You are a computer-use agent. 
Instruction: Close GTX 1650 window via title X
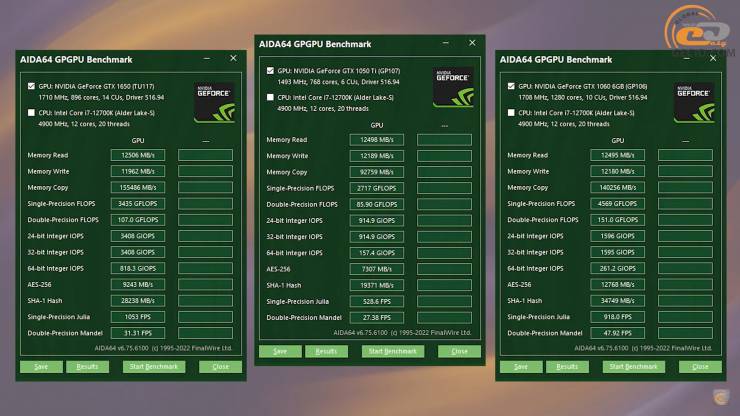[x=233, y=58]
